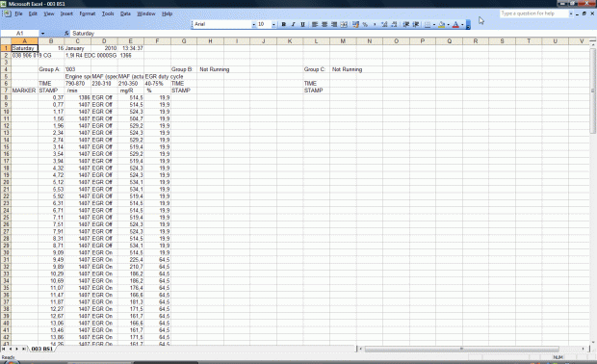Viewport: 597px width, 364px height.
Task: Open font color dropdown arrow
Action: pyautogui.click(x=462, y=24)
